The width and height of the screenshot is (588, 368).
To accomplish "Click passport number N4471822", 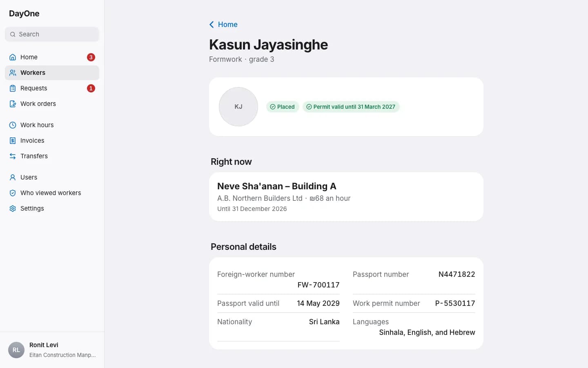I will pos(457,274).
